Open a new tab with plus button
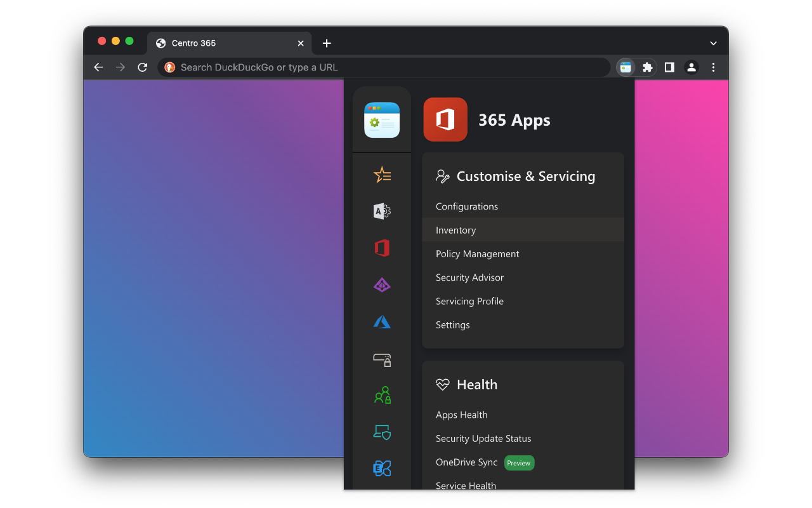This screenshot has height=508, width=812. coord(327,43)
